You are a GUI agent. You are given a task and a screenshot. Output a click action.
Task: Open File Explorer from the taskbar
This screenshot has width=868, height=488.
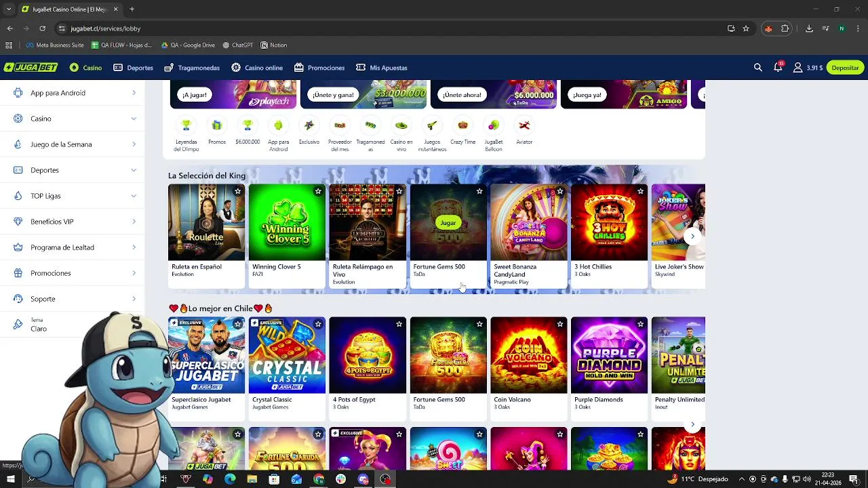click(252, 479)
